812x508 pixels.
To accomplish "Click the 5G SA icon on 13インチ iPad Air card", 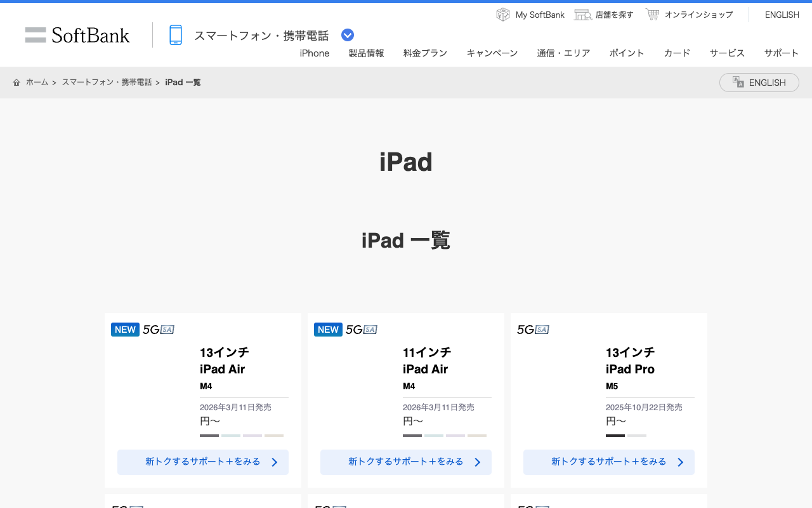I will [159, 330].
